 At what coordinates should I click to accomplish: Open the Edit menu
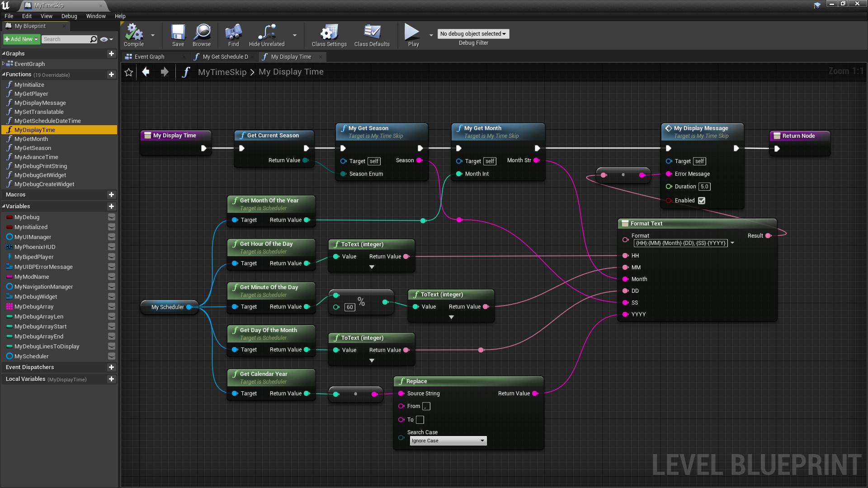pyautogui.click(x=27, y=16)
